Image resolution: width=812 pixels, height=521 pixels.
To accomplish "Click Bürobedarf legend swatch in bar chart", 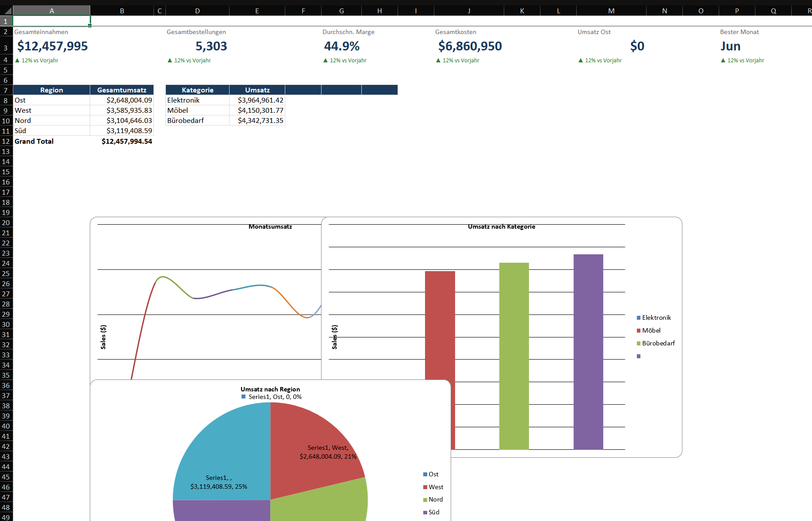I will pyautogui.click(x=639, y=343).
